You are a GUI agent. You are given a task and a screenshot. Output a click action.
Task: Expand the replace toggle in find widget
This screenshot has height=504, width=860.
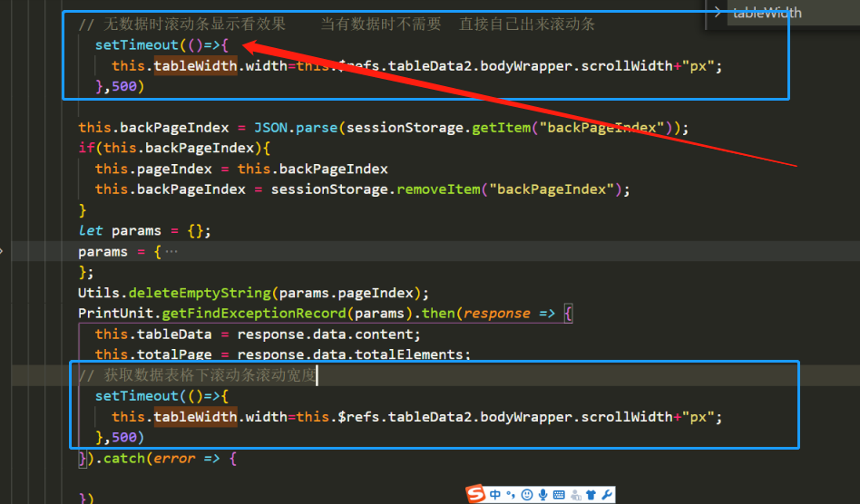717,12
